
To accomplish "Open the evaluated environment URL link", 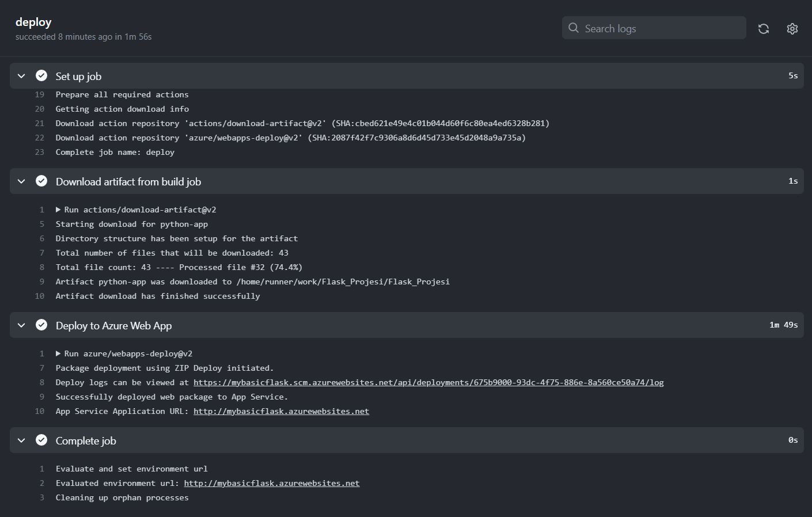I will [271, 483].
